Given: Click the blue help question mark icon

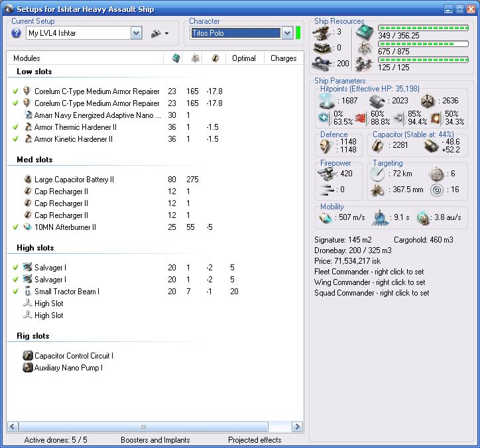Looking at the screenshot, I should [x=16, y=33].
